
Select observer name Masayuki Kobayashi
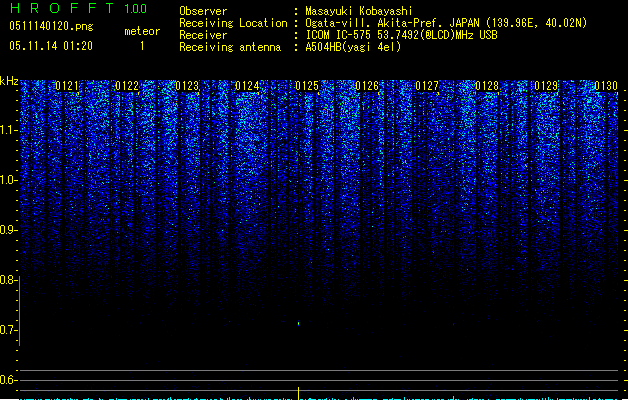click(359, 11)
